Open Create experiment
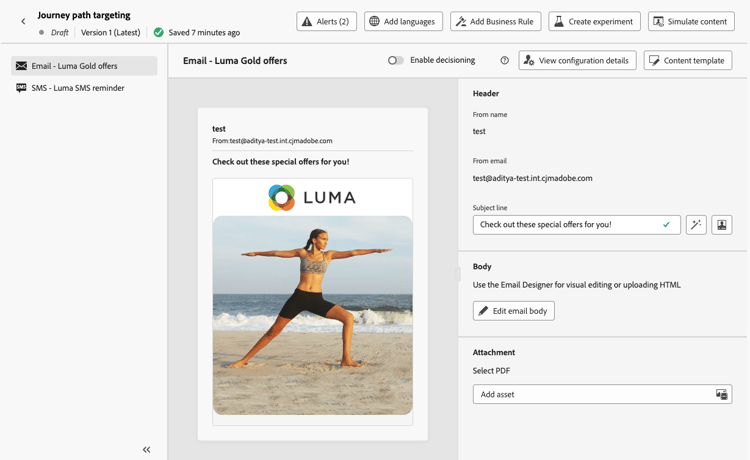The height and width of the screenshot is (460, 750). pyautogui.click(x=594, y=22)
